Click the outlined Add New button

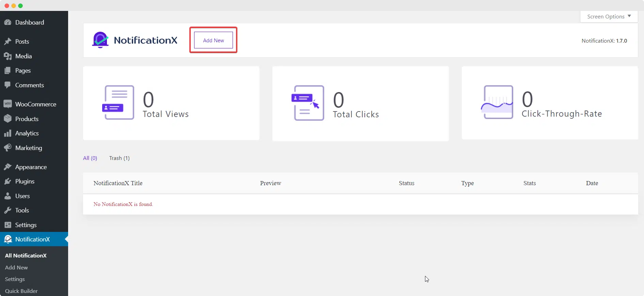point(214,40)
